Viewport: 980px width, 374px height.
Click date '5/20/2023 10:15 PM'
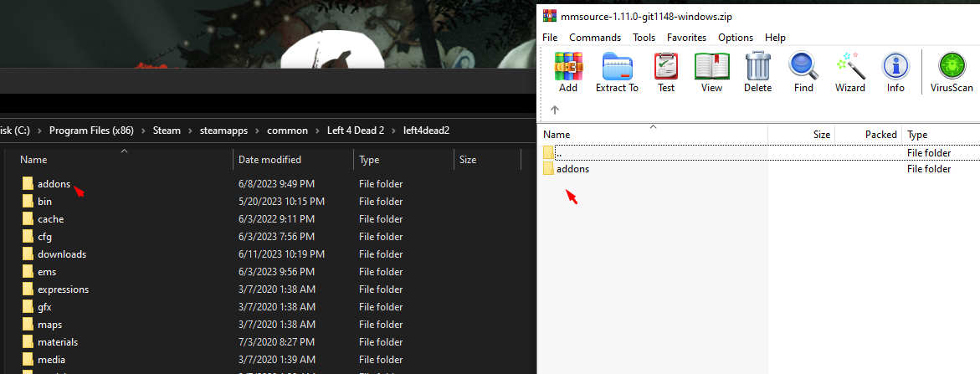(281, 201)
